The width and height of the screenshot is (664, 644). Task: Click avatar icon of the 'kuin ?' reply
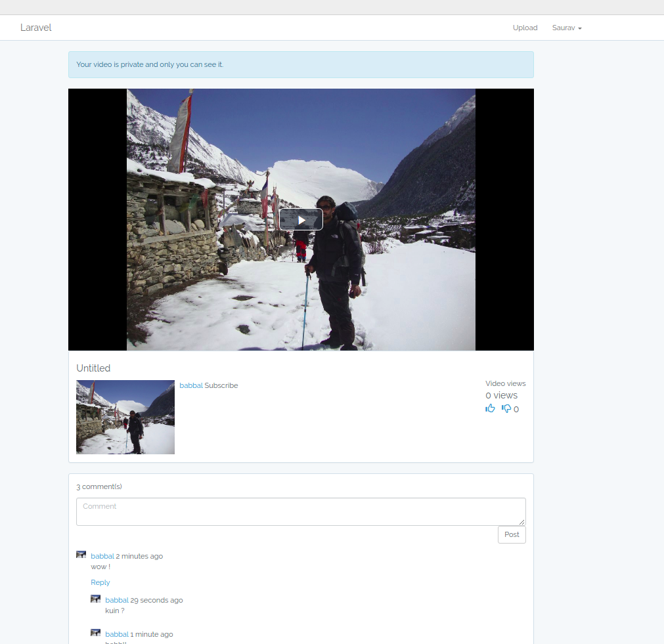tap(95, 599)
